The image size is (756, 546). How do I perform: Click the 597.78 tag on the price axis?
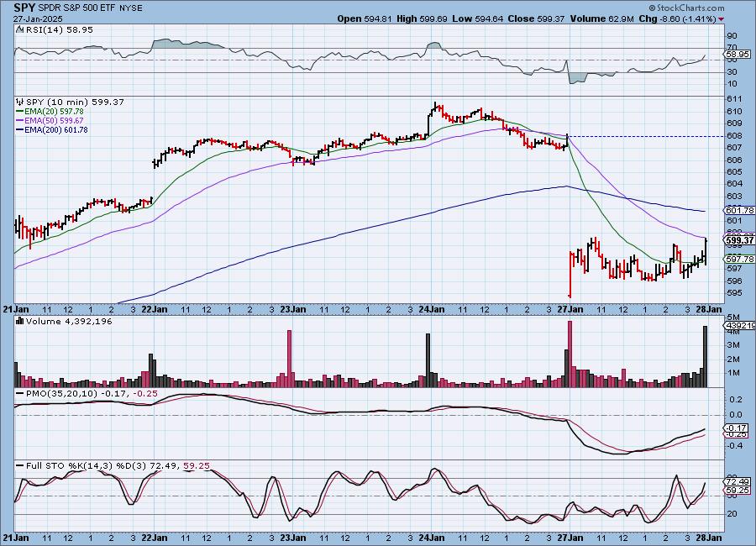point(739,259)
